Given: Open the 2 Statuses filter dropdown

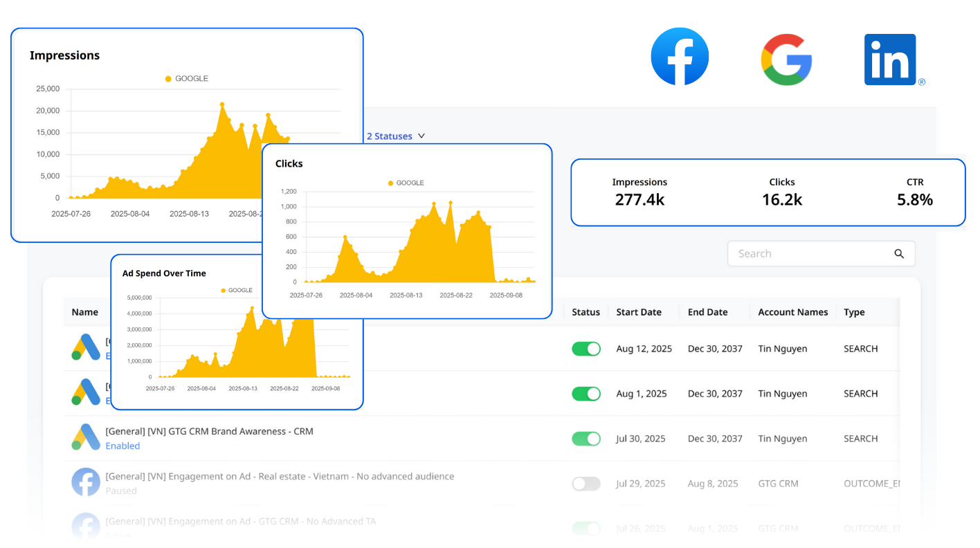Looking at the screenshot, I should [x=395, y=136].
